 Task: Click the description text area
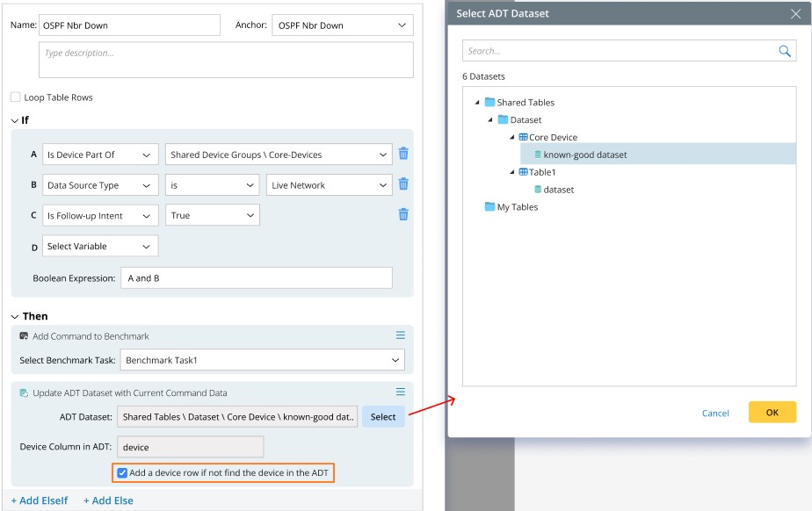[226, 60]
